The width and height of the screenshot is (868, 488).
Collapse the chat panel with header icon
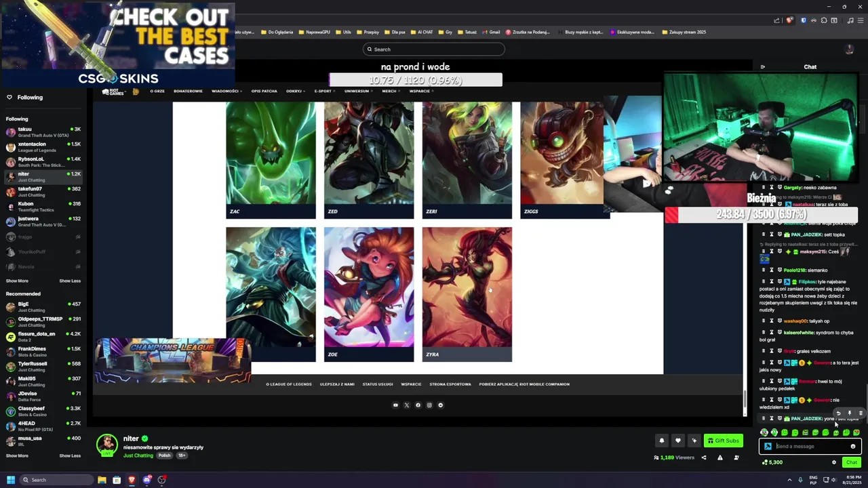click(763, 67)
